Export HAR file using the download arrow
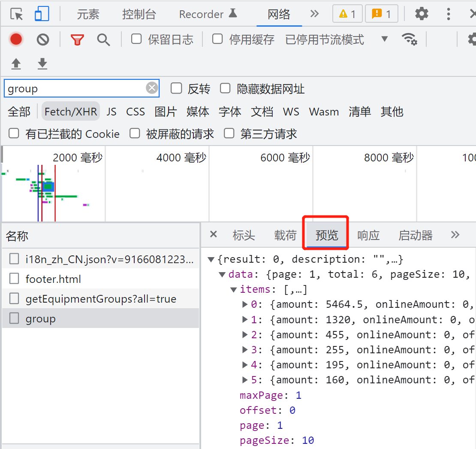This screenshot has height=449, width=476. point(42,64)
